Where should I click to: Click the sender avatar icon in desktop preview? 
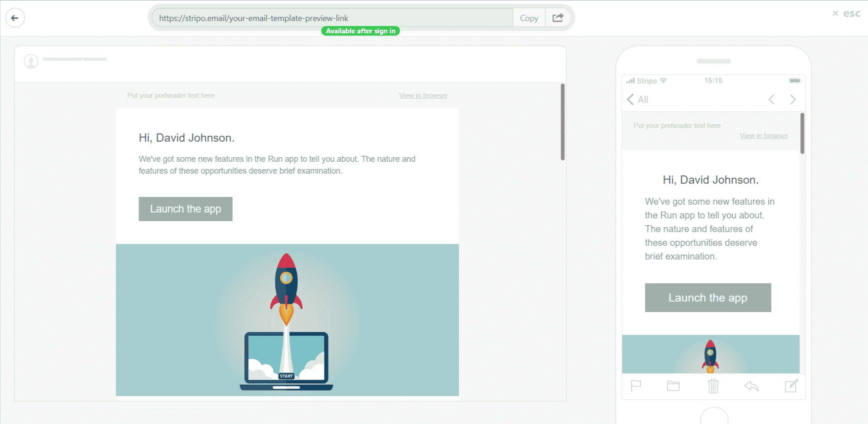coord(31,61)
